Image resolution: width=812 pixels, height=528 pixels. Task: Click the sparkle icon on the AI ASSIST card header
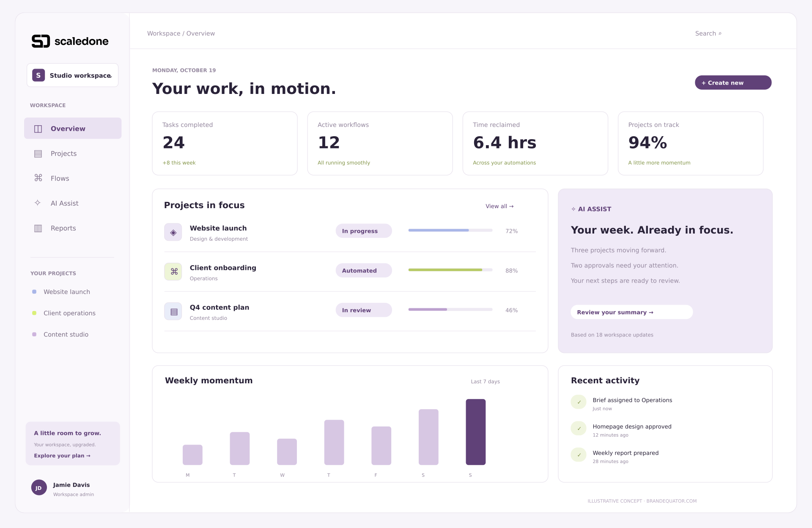(x=573, y=209)
